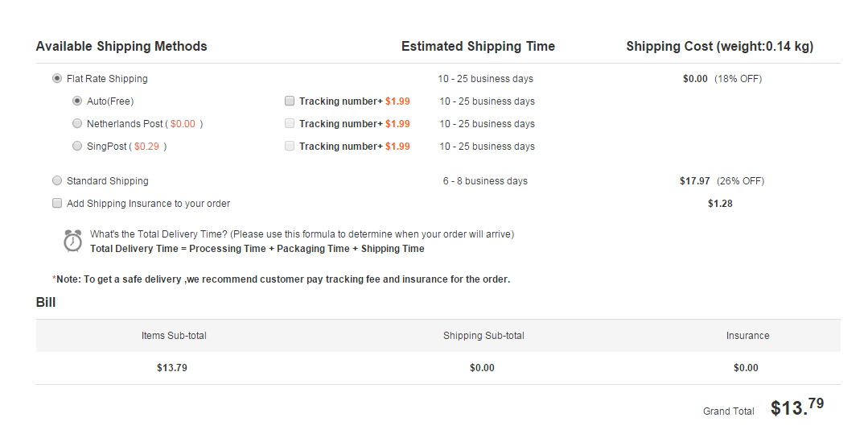The image size is (868, 434).
Task: Click the Insurance column header in Bill
Action: pyautogui.click(x=748, y=335)
